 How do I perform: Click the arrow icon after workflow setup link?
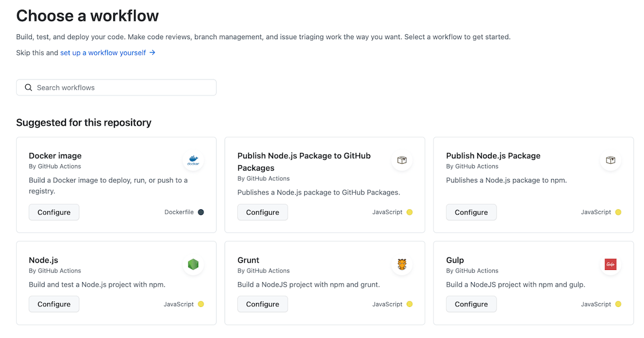point(152,53)
